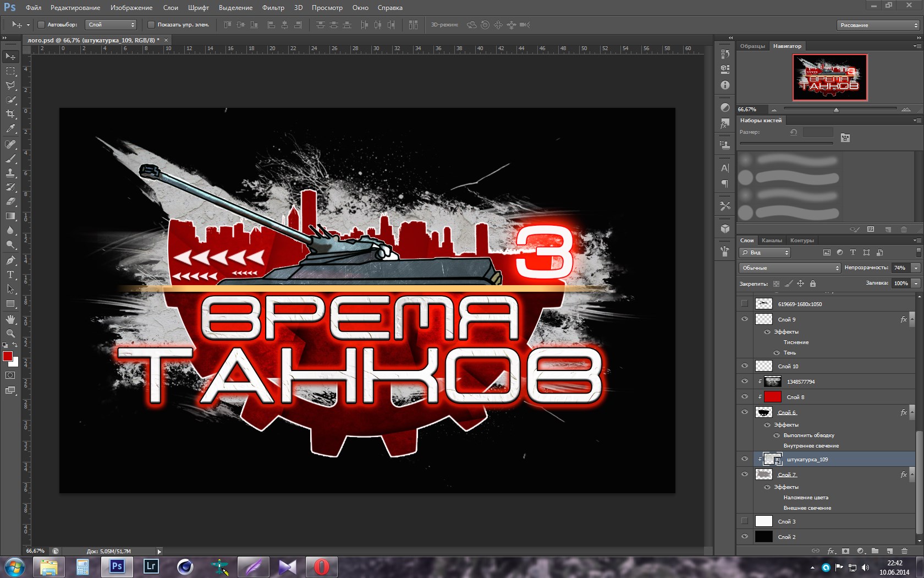Screen dimensions: 924x578
Task: Open the Автовыбор Слой dropdown
Action: click(x=111, y=25)
